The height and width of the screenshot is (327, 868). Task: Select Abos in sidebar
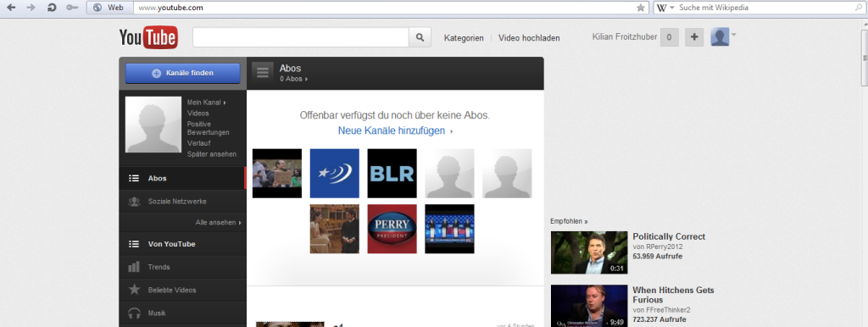pyautogui.click(x=183, y=178)
